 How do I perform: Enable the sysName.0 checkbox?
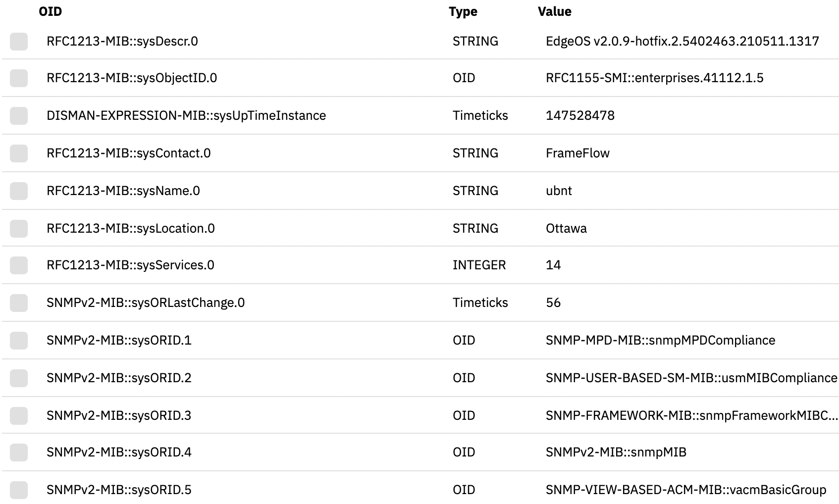(x=19, y=191)
